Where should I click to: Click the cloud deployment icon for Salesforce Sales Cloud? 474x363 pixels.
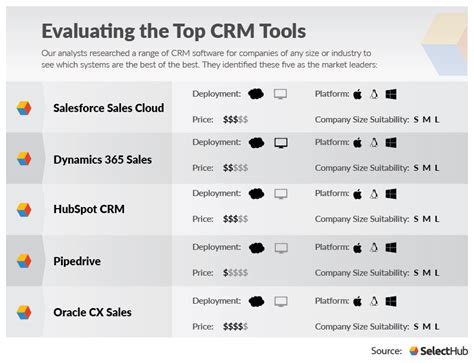(x=256, y=94)
